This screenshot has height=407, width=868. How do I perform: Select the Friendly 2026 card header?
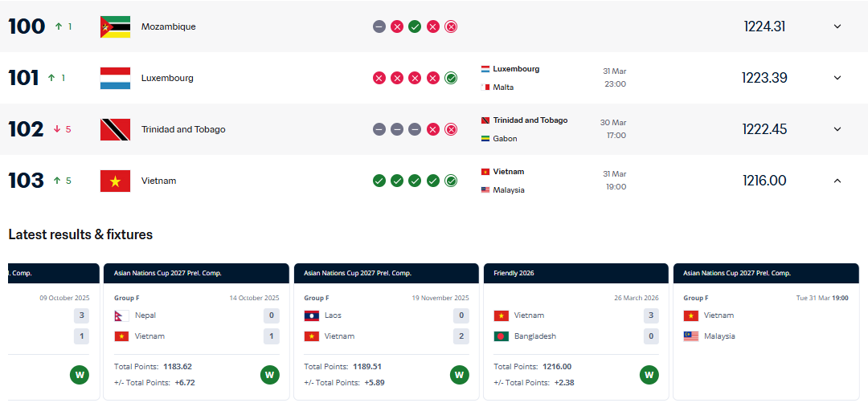point(575,273)
